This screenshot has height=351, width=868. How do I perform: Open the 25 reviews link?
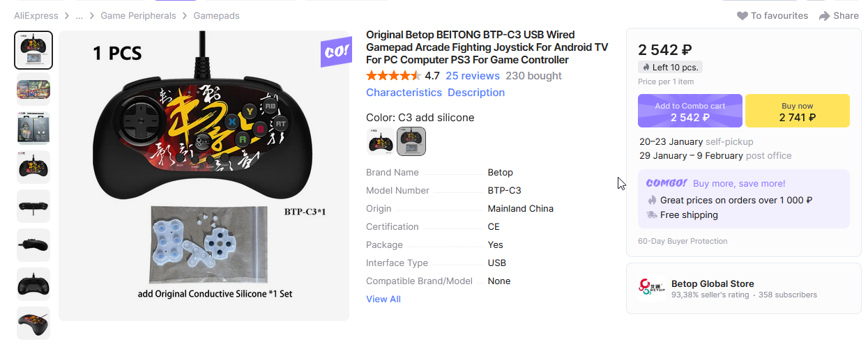473,76
